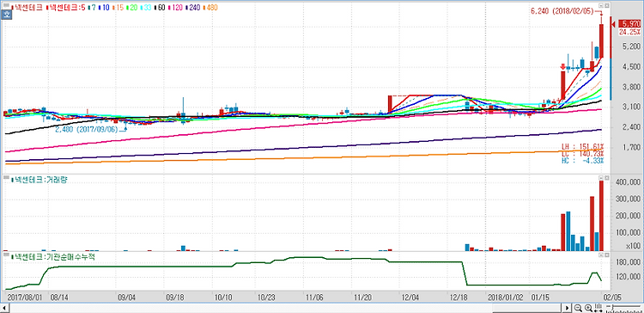Viewport: 644px width, 313px height.
Task: Click the tallest red volume bar
Action: point(601,216)
